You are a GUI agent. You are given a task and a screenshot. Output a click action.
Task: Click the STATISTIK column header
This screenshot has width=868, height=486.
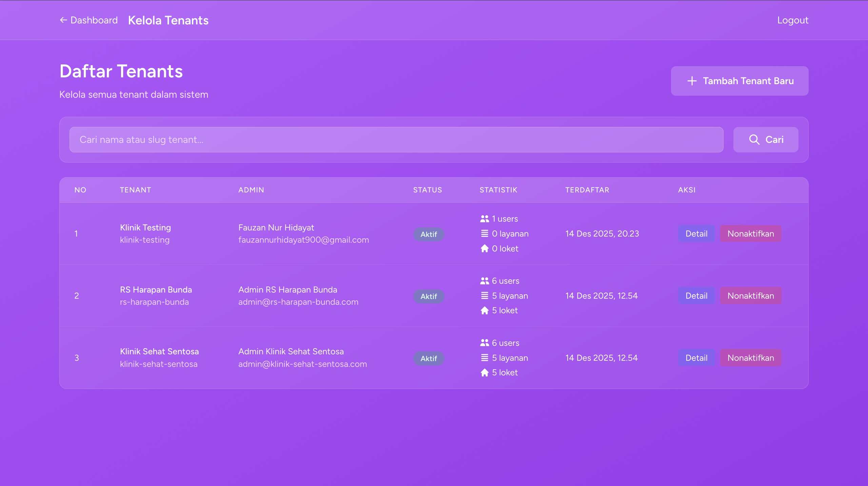point(498,190)
